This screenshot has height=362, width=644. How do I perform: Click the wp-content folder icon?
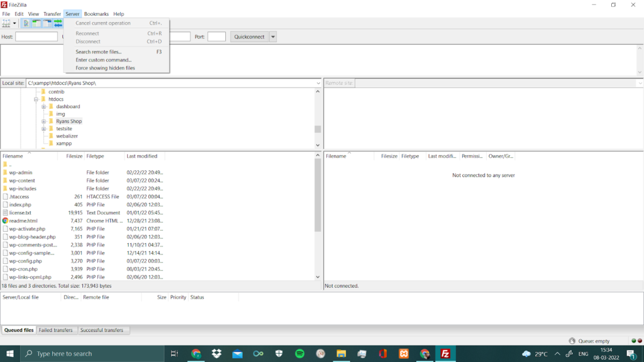pyautogui.click(x=5, y=180)
